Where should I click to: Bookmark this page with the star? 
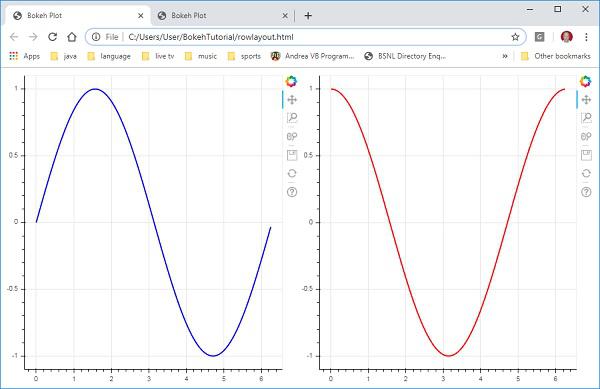click(x=515, y=37)
